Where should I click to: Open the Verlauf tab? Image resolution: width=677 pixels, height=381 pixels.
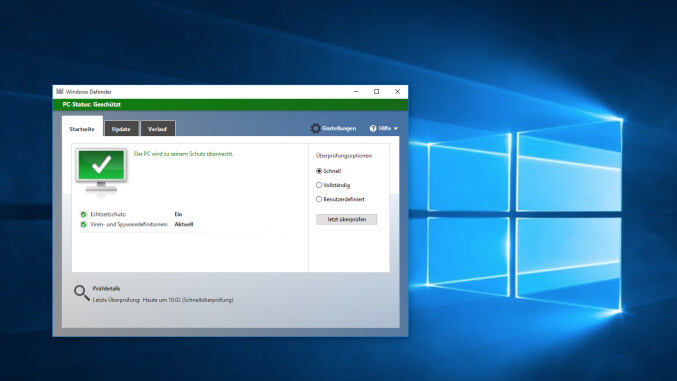158,129
